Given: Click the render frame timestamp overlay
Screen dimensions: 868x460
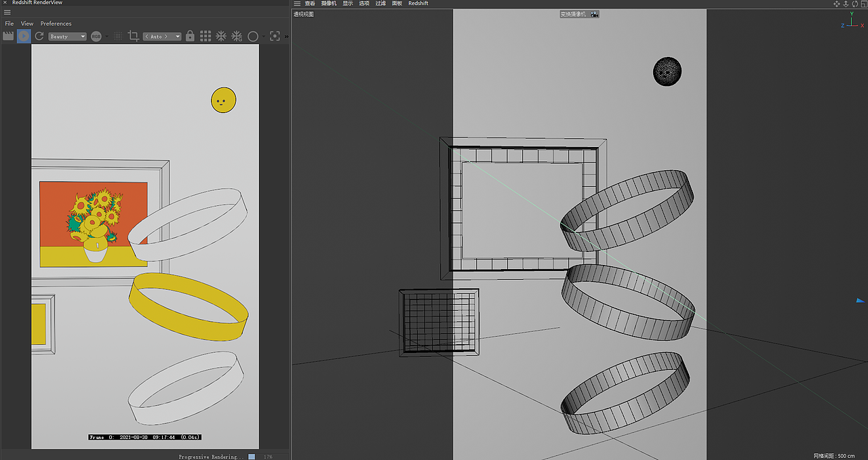Looking at the screenshot, I should pyautogui.click(x=145, y=437).
